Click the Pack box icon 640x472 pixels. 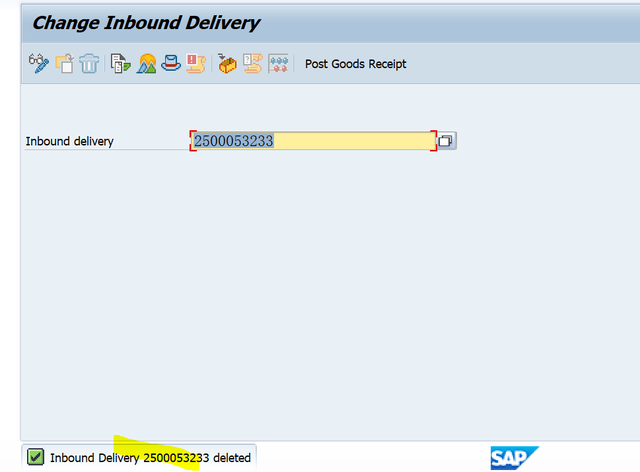pos(227,64)
